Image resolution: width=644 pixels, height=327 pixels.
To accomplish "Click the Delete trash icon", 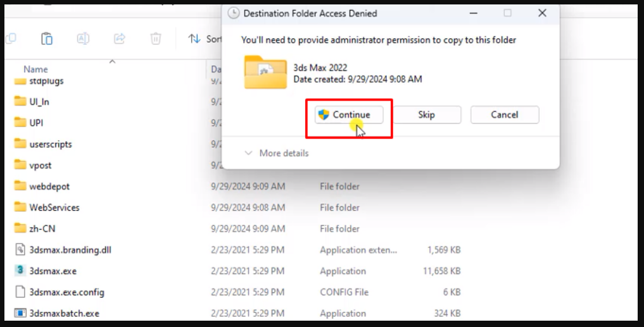I will coord(155,39).
